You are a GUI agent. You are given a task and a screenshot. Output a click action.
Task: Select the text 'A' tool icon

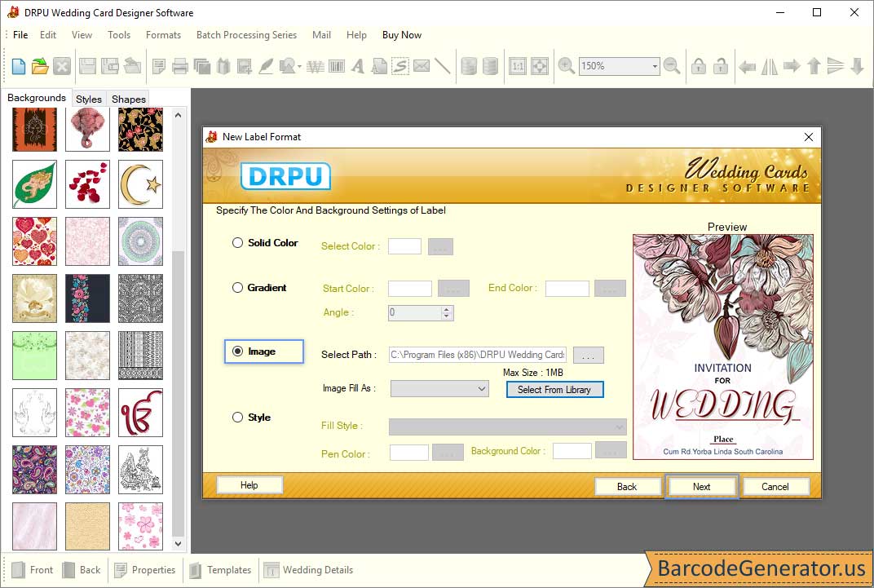358,67
